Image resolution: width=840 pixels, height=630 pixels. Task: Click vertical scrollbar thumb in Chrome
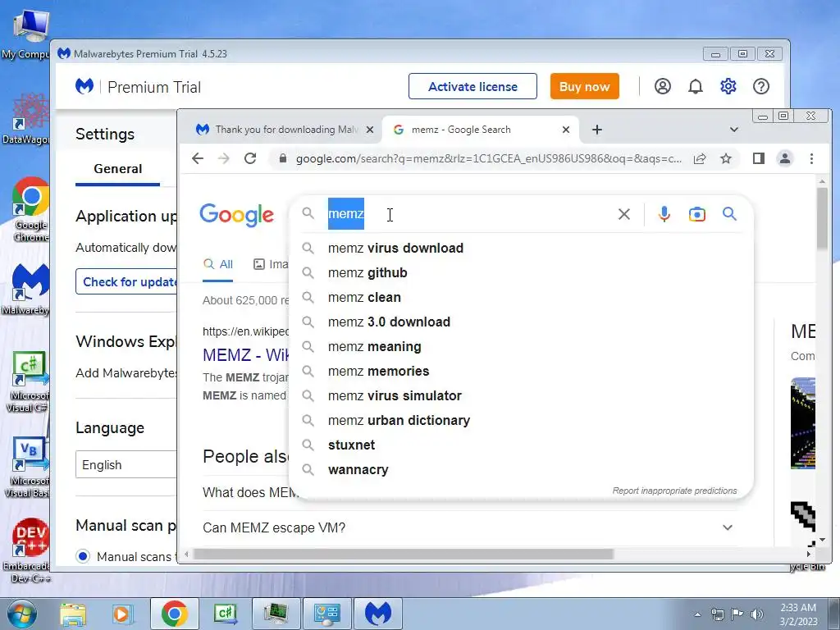(x=822, y=218)
